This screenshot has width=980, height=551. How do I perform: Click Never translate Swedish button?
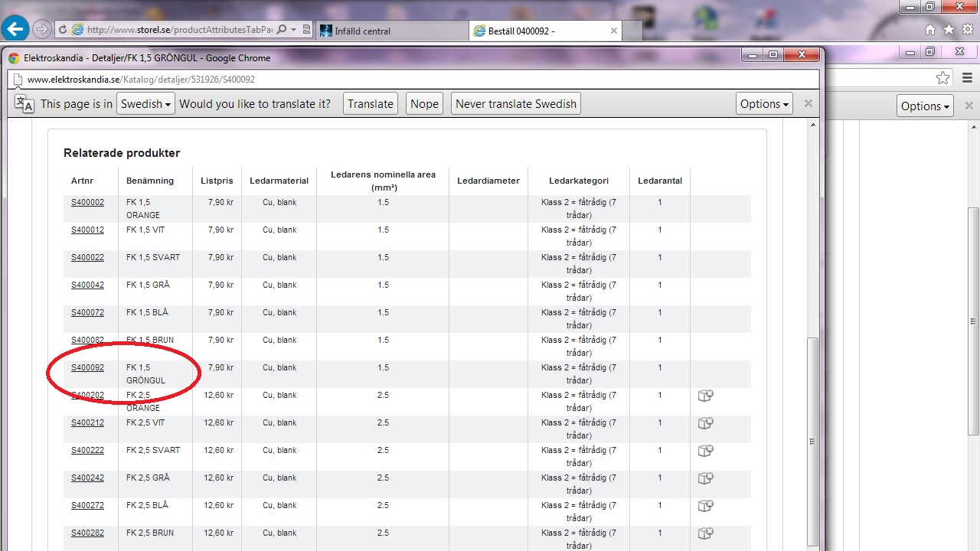pyautogui.click(x=515, y=104)
